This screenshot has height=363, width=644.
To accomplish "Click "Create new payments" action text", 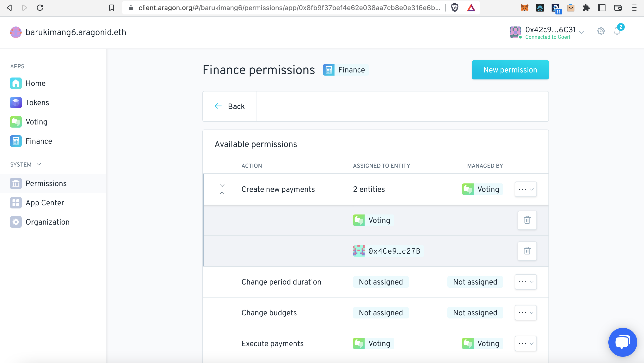I will point(278,189).
